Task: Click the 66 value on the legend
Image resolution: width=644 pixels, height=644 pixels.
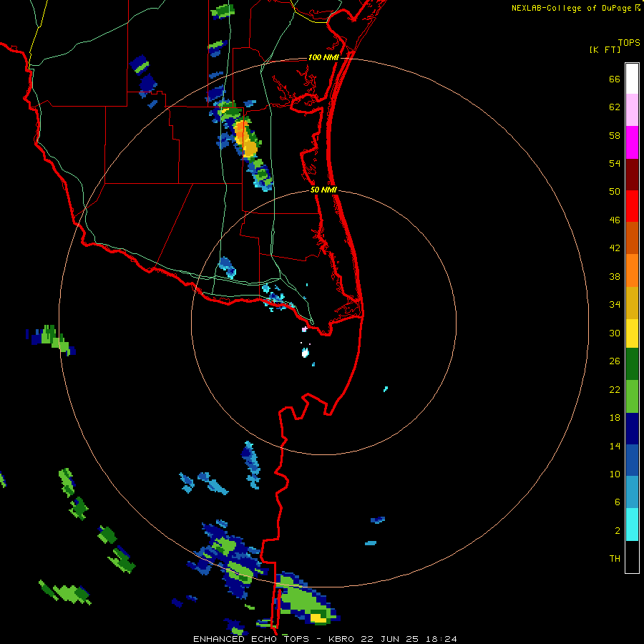Action: coord(615,79)
